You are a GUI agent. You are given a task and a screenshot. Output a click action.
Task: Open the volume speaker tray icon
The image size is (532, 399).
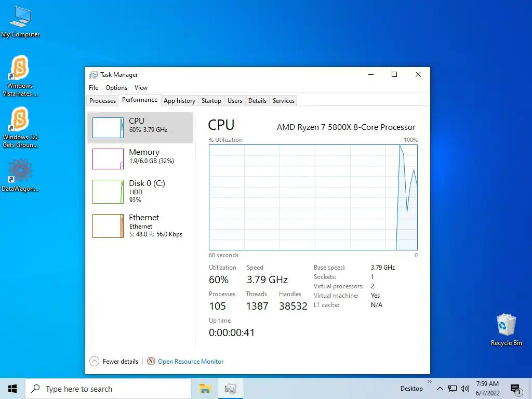point(465,389)
